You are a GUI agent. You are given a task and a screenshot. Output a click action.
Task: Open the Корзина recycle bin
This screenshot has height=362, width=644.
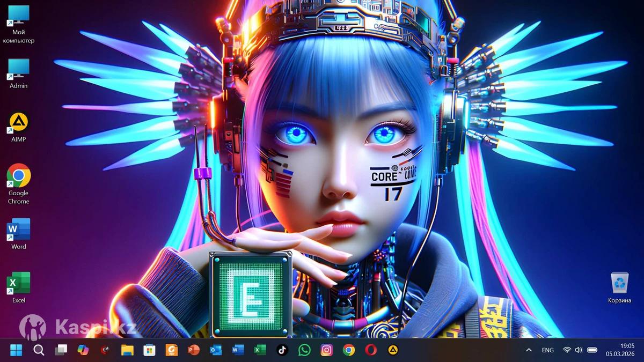(619, 284)
